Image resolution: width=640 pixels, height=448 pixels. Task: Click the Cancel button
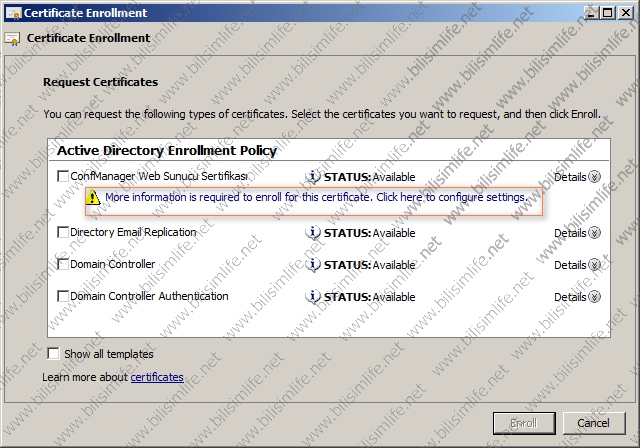594,423
